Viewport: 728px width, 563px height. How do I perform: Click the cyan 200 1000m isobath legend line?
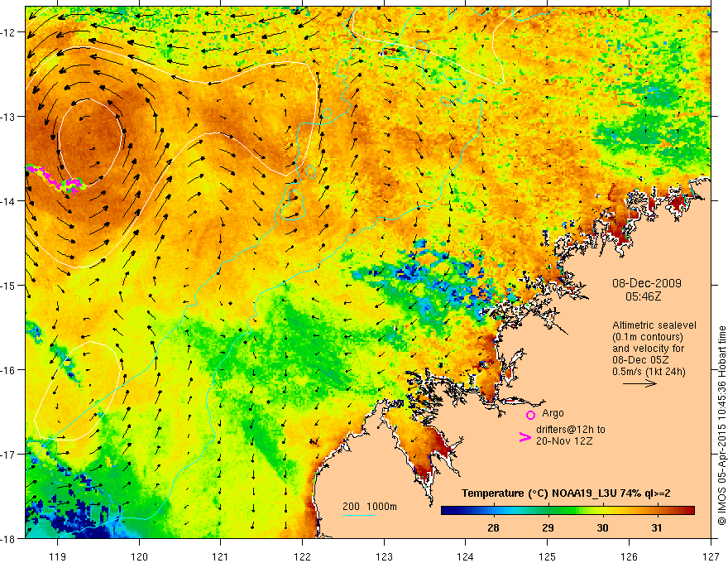click(x=359, y=515)
